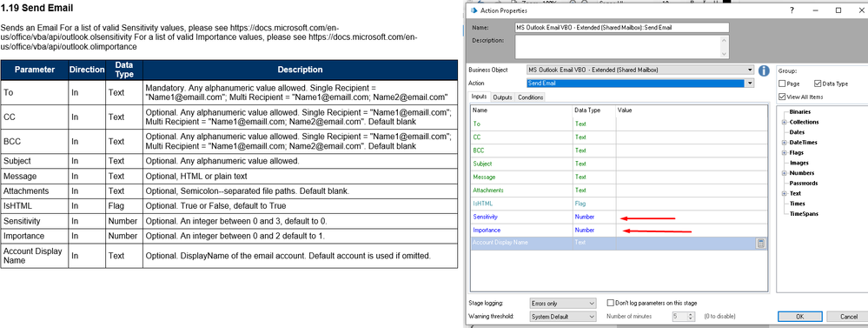Click the Description text box

(617, 47)
